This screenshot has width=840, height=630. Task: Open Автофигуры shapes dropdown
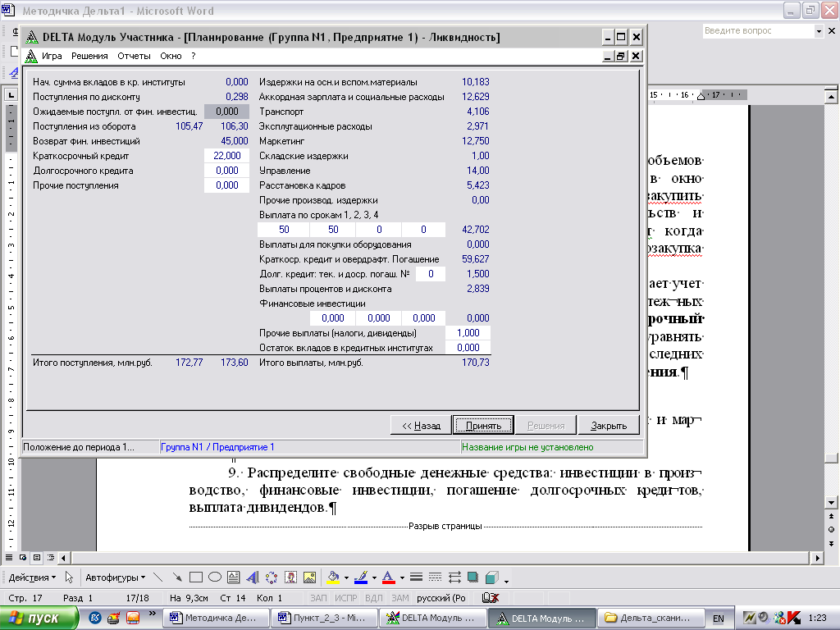pyautogui.click(x=115, y=577)
